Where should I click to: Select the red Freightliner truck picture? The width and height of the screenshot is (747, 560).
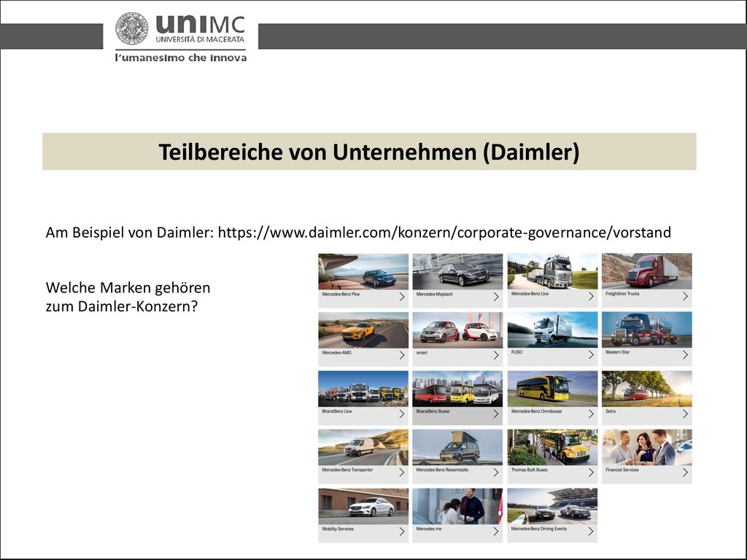(647, 271)
